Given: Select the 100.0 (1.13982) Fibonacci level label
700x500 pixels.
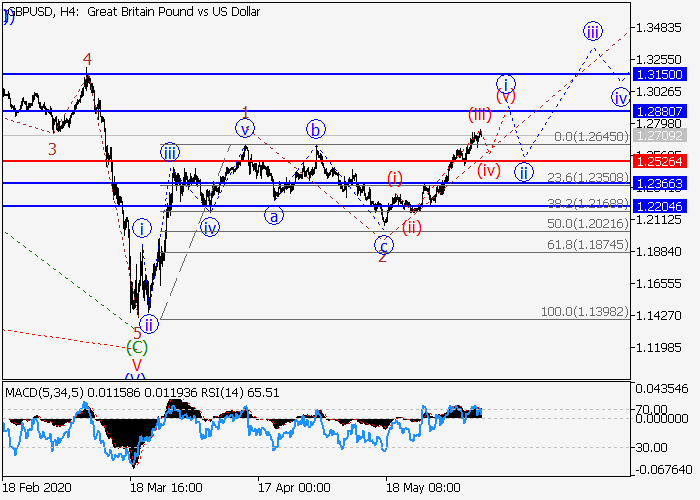Looking at the screenshot, I should pos(584,312).
